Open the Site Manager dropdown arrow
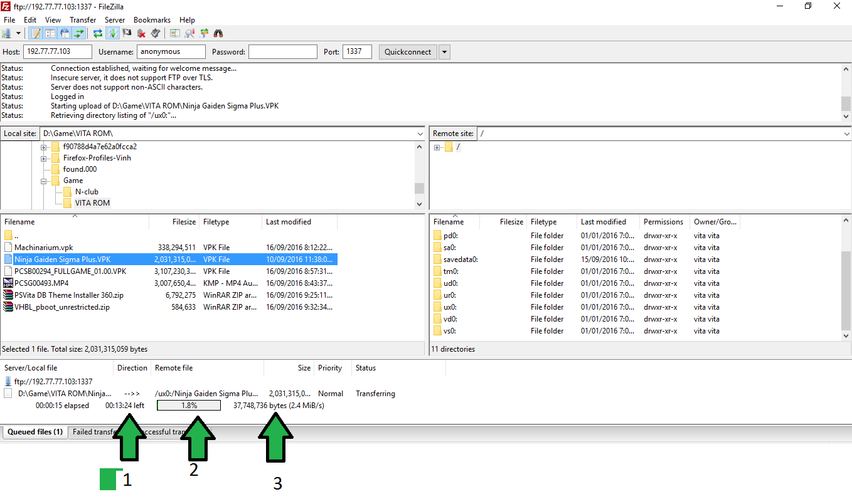Image resolution: width=852 pixels, height=504 pixels. pos(18,33)
